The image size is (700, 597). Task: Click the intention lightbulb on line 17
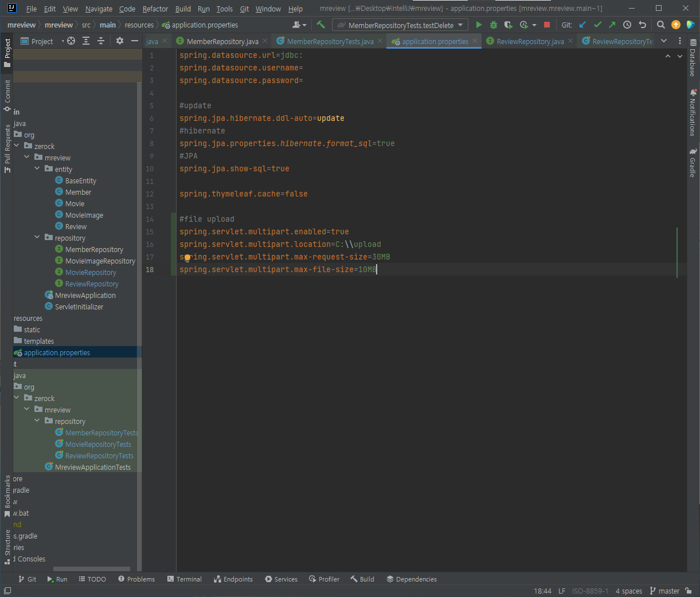(x=187, y=258)
